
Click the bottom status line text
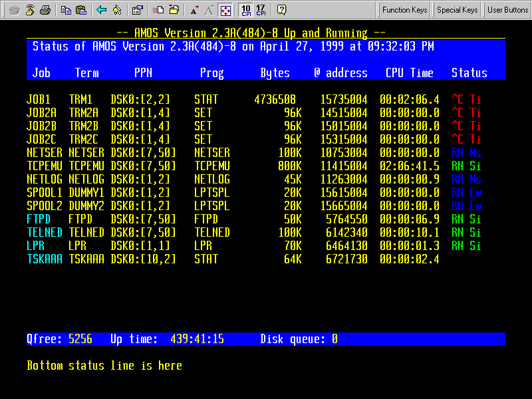[x=104, y=366]
